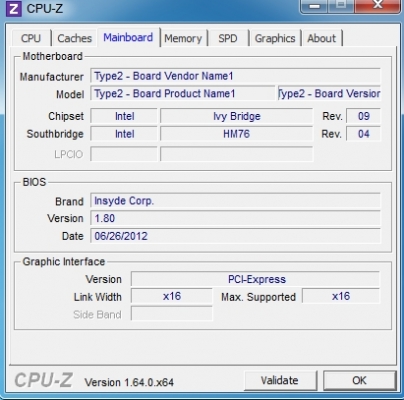The width and height of the screenshot is (404, 400).
Task: Click the Link Width x16 field
Action: [x=172, y=296]
